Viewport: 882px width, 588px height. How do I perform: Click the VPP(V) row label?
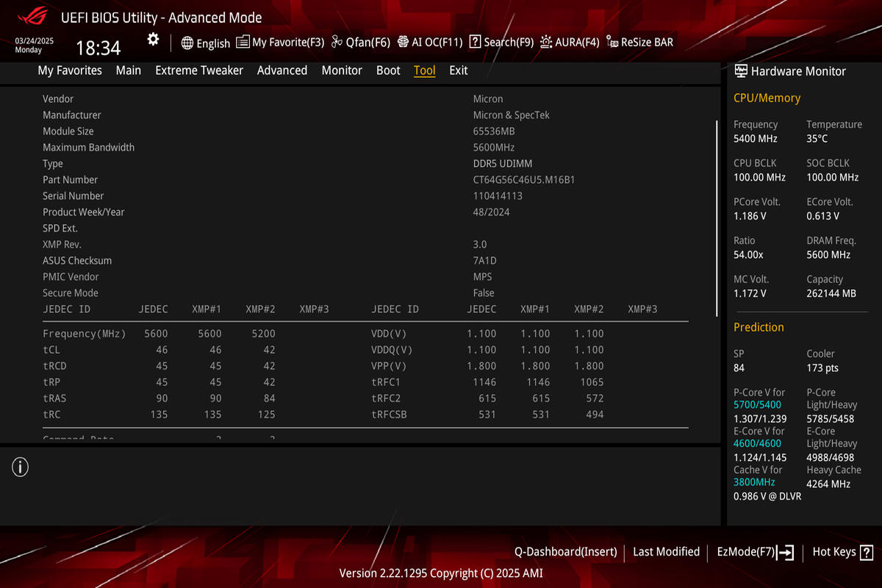(389, 366)
